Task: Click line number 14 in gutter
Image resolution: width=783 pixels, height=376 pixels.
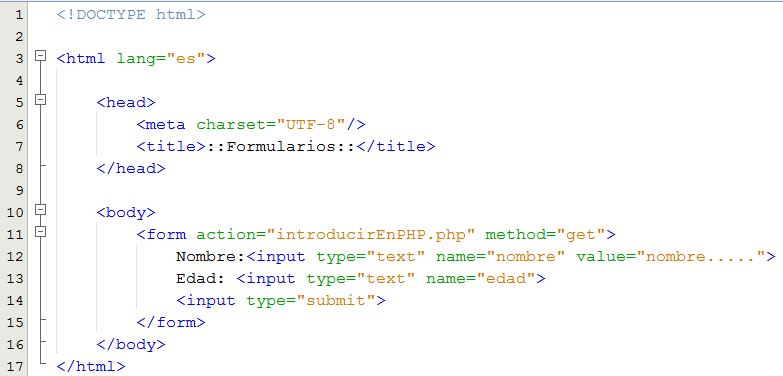Action: 15,300
